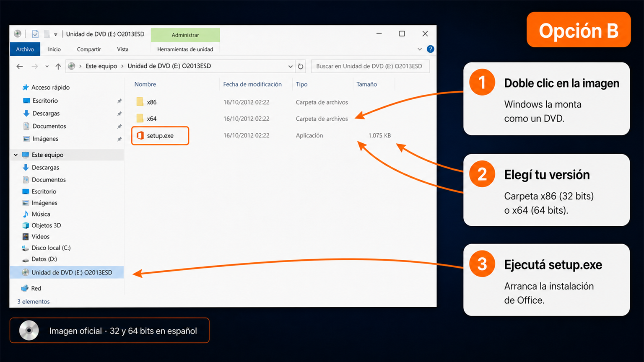Screen dimensions: 644x362
Task: Click the '1.075 KB' size value
Action: point(379,135)
